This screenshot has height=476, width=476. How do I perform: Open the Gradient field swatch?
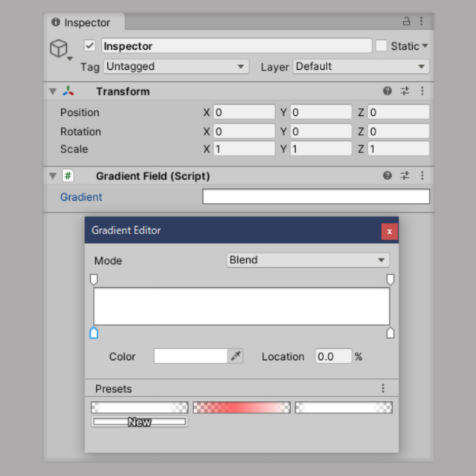click(316, 196)
